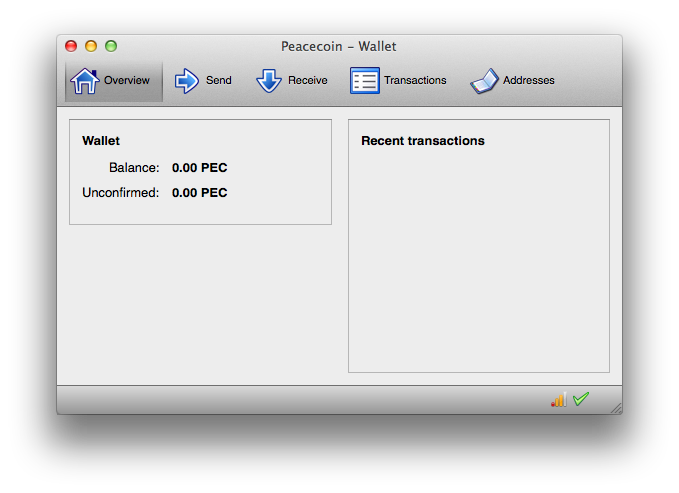Click the green sync checkmark icon
679x493 pixels.
[581, 399]
